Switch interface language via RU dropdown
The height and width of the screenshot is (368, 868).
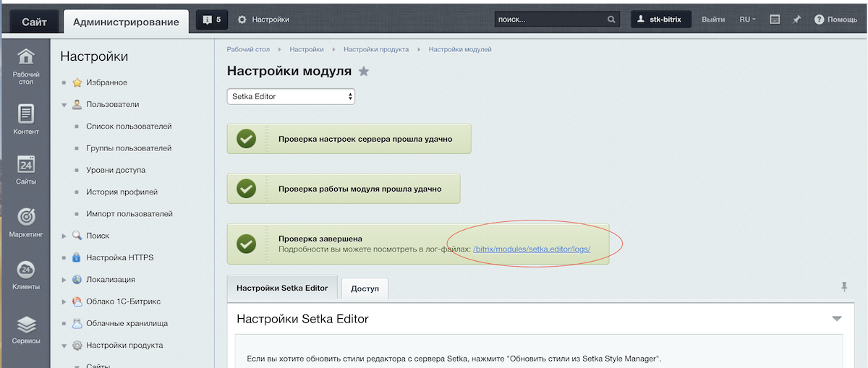(747, 20)
